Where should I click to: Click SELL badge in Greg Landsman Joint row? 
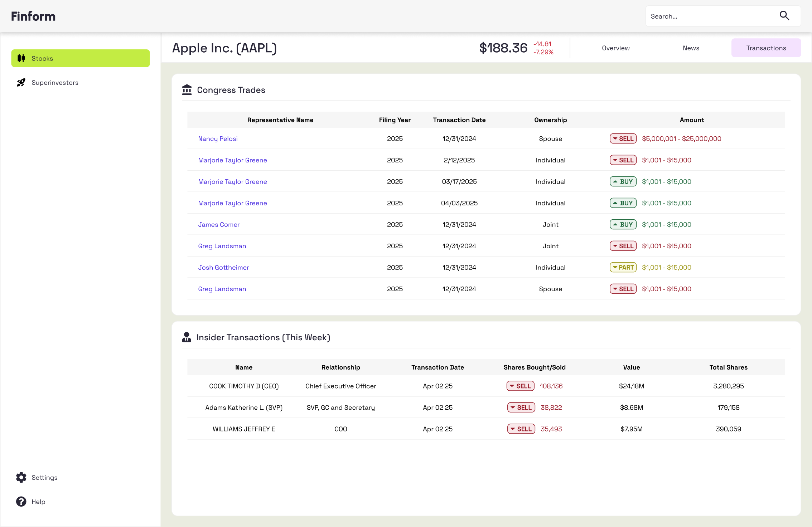click(x=623, y=246)
